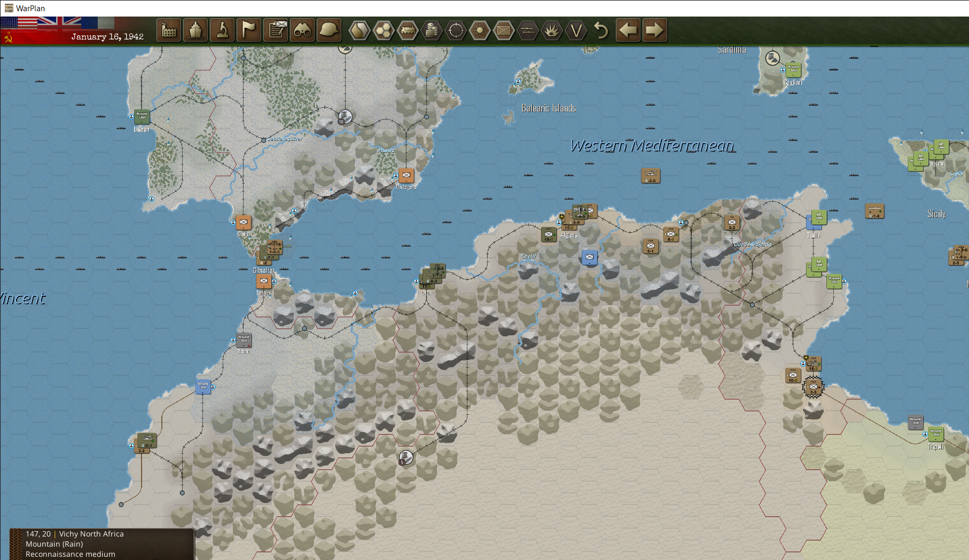
Task: Click the hex info Vichy North Africa text
Action: click(x=91, y=534)
